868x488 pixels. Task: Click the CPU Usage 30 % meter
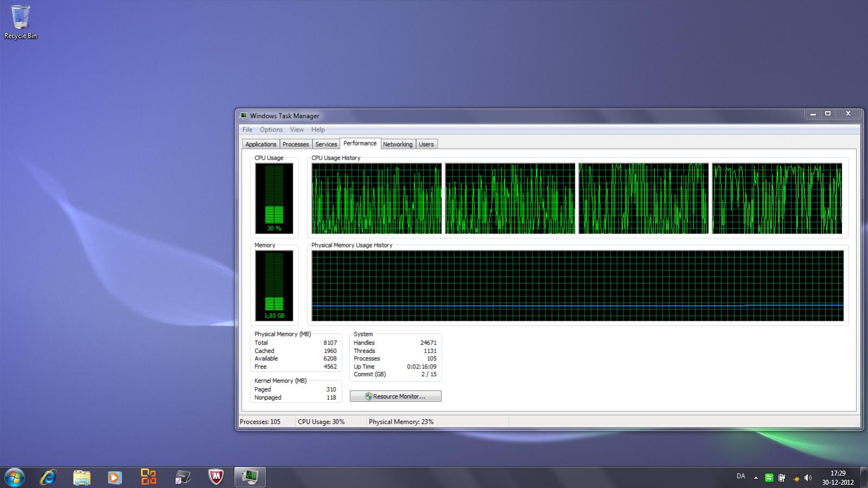[x=274, y=199]
